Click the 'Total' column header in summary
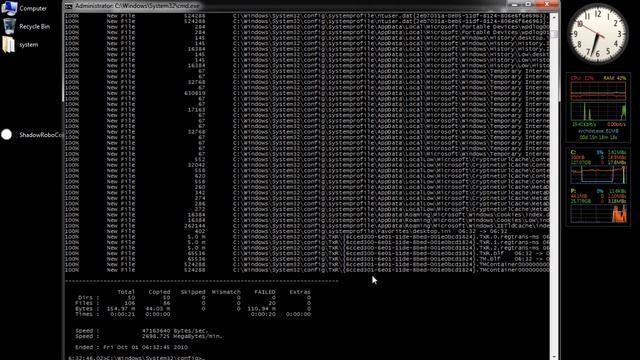This screenshot has width=640, height=360. (126, 292)
